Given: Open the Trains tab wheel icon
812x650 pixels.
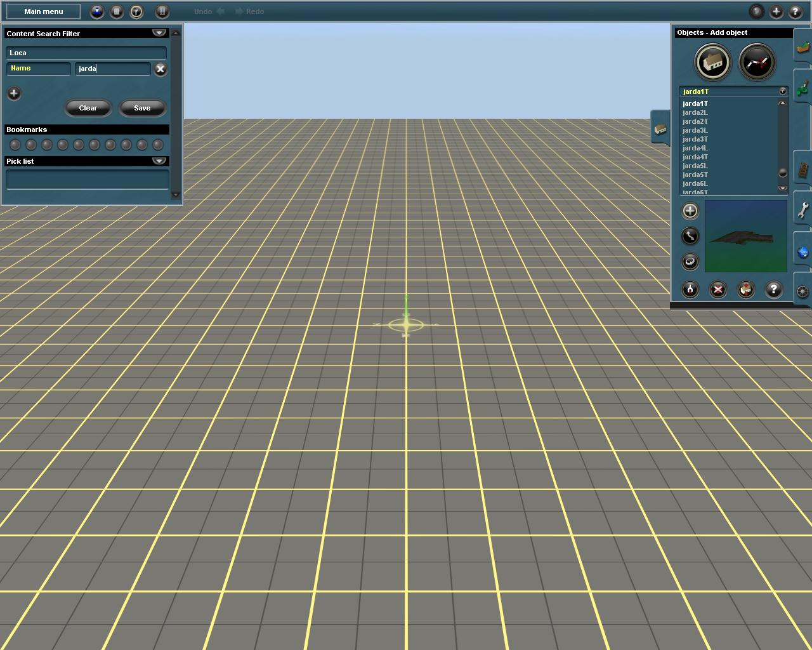Looking at the screenshot, I should click(802, 291).
